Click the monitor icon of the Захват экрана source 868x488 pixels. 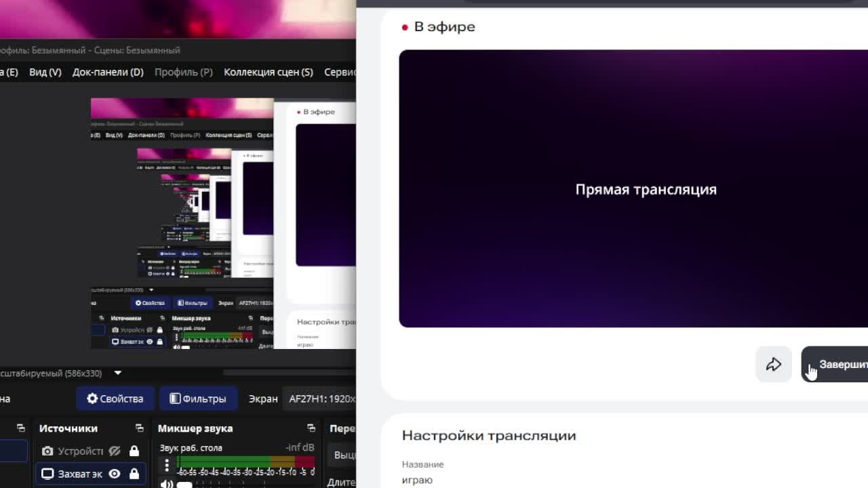tap(47, 474)
